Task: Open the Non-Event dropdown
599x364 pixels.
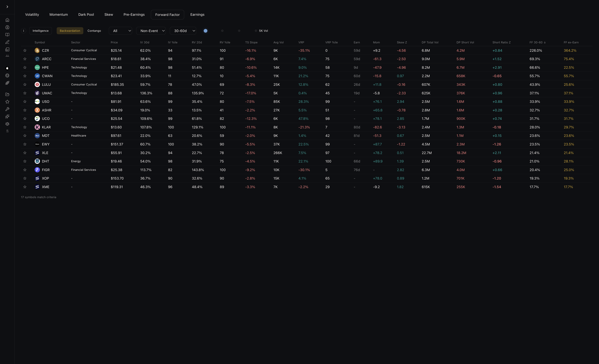Action: click(151, 31)
